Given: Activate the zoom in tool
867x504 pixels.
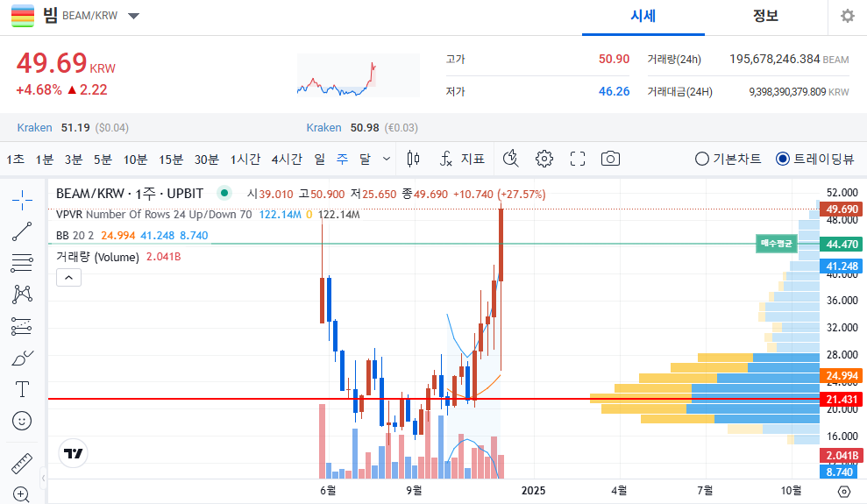Looking at the screenshot, I should point(21,494).
